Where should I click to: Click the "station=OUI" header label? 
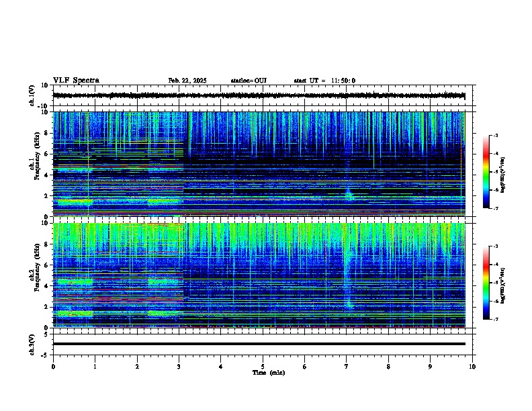click(249, 81)
